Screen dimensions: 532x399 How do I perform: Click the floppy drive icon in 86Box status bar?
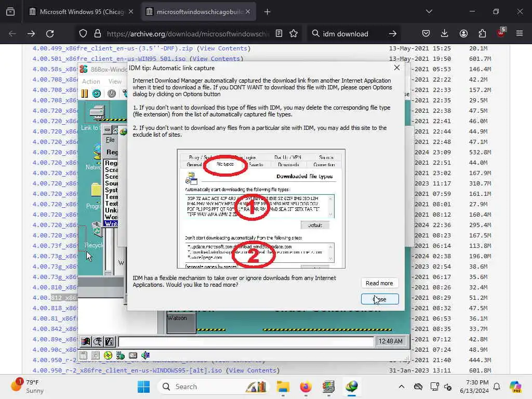coord(84,355)
